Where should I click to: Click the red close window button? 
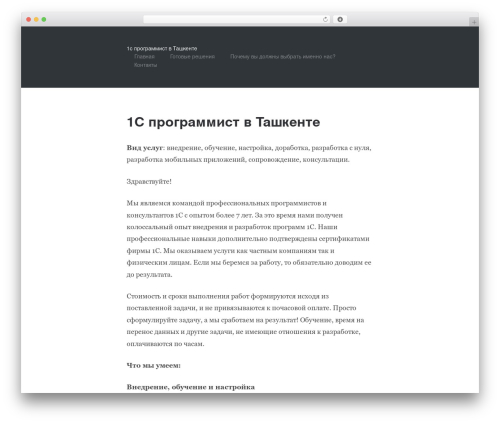pos(29,20)
